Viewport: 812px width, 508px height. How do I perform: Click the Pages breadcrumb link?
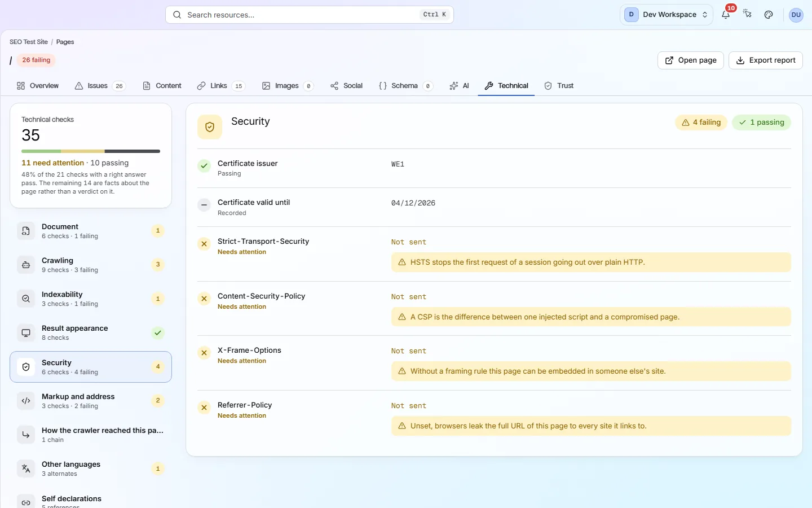65,42
